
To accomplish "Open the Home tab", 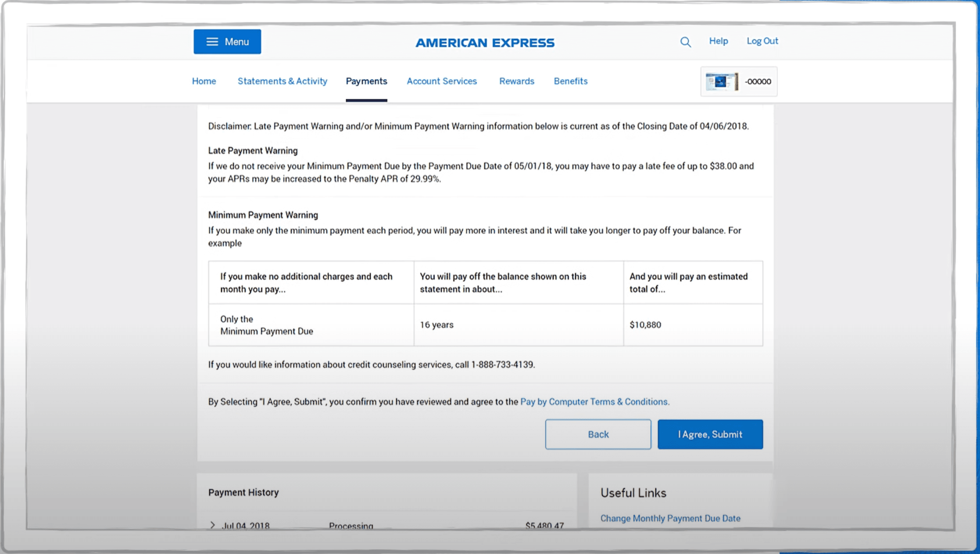I will 204,81.
